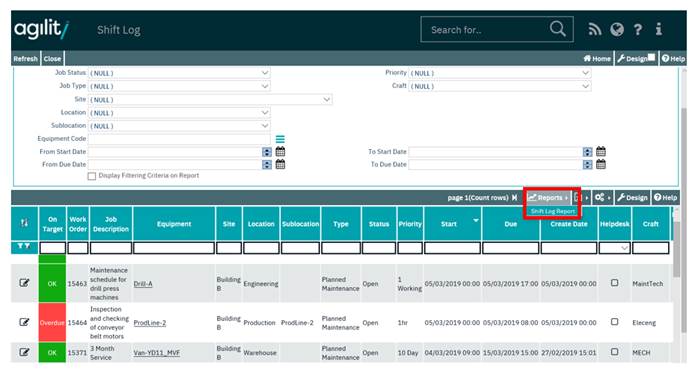Select Shift Log Report menu item

click(x=553, y=211)
